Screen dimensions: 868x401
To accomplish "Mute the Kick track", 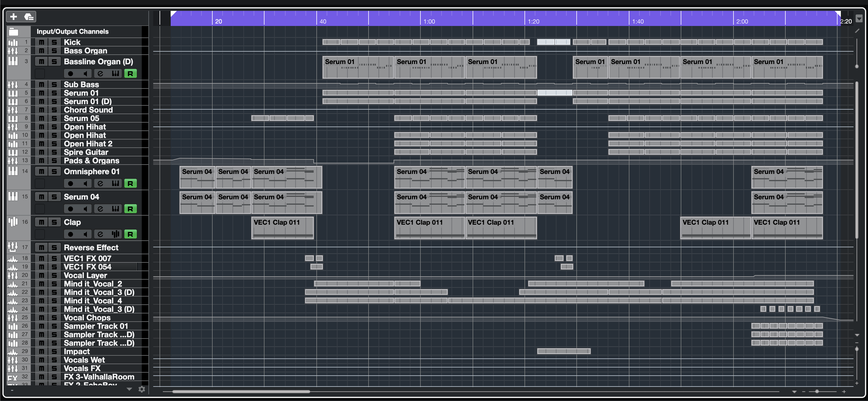I will (41, 42).
